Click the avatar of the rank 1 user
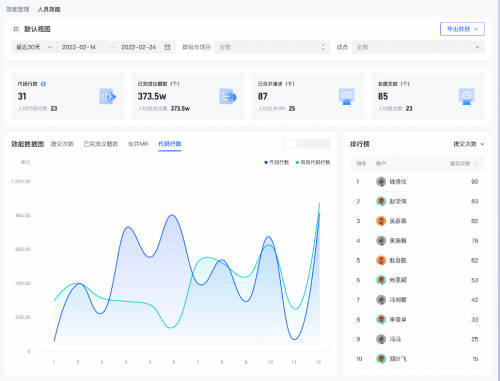 pyautogui.click(x=381, y=182)
